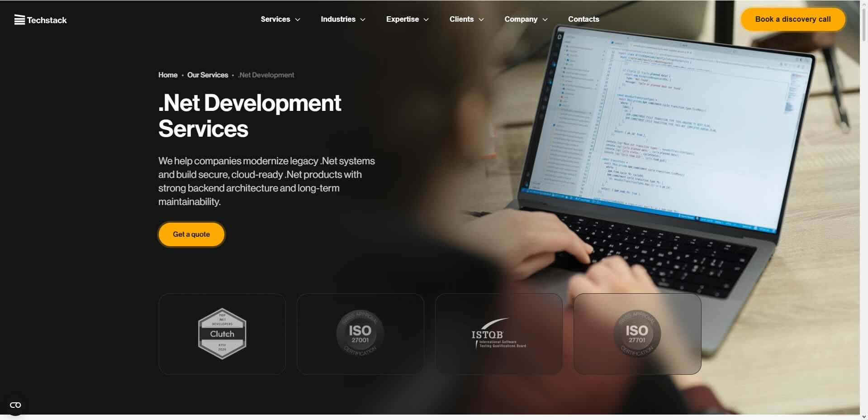The height and width of the screenshot is (420, 868).
Task: Navigate to Home breadcrumb
Action: 168,75
